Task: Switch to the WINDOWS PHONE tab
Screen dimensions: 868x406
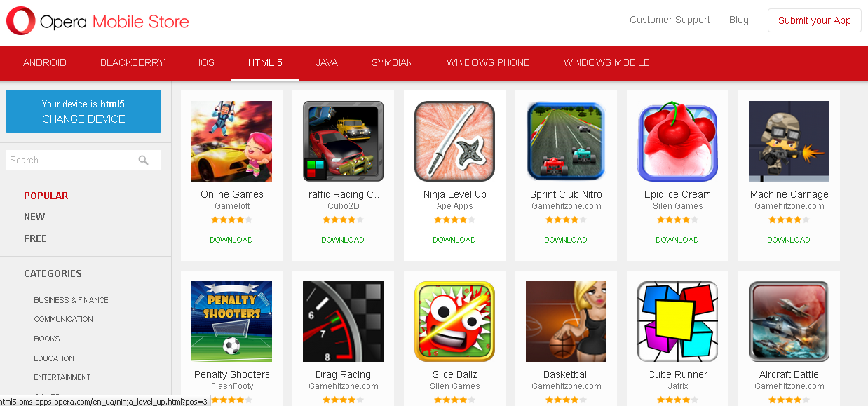Action: coord(488,62)
